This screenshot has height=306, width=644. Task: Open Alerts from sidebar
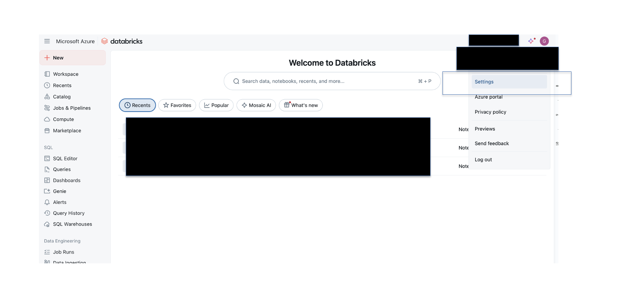point(60,202)
